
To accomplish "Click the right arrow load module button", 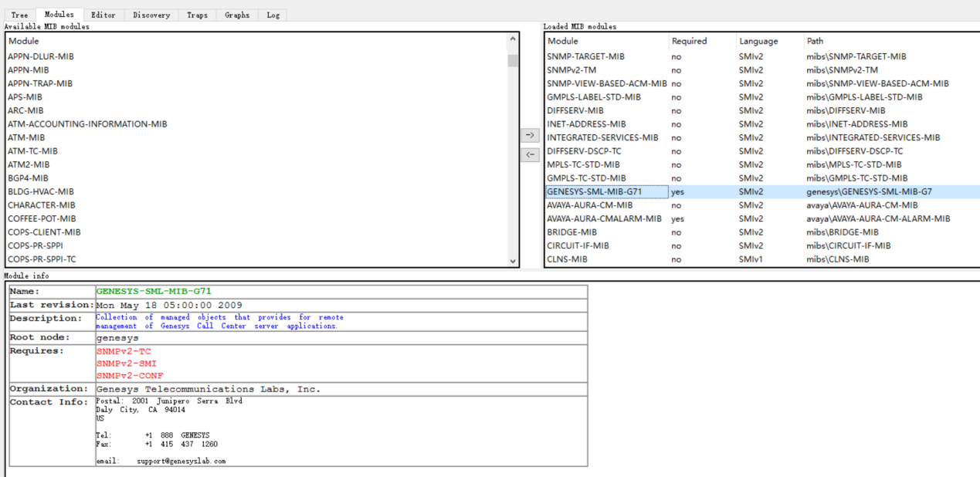I will pyautogui.click(x=530, y=135).
